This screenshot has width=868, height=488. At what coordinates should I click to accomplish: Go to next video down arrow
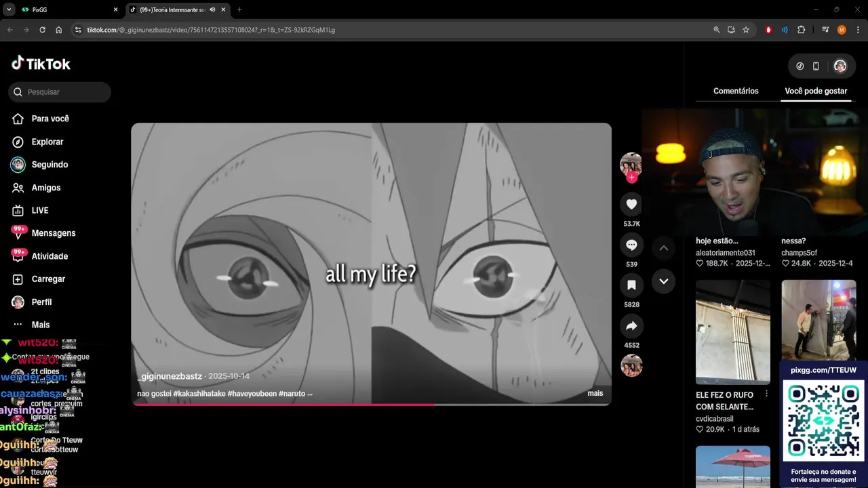pyautogui.click(x=663, y=281)
